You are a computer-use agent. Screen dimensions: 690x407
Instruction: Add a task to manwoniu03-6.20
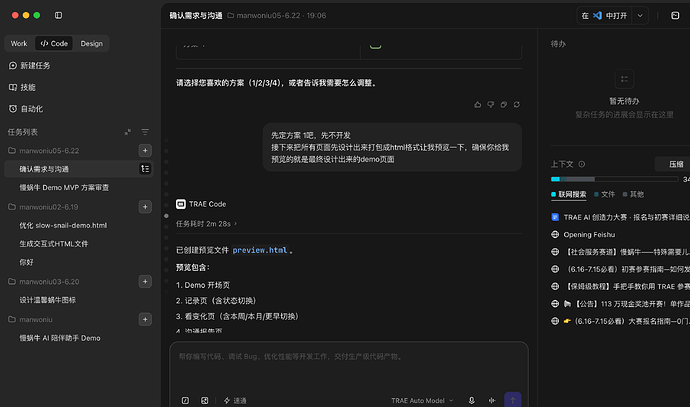(x=145, y=282)
